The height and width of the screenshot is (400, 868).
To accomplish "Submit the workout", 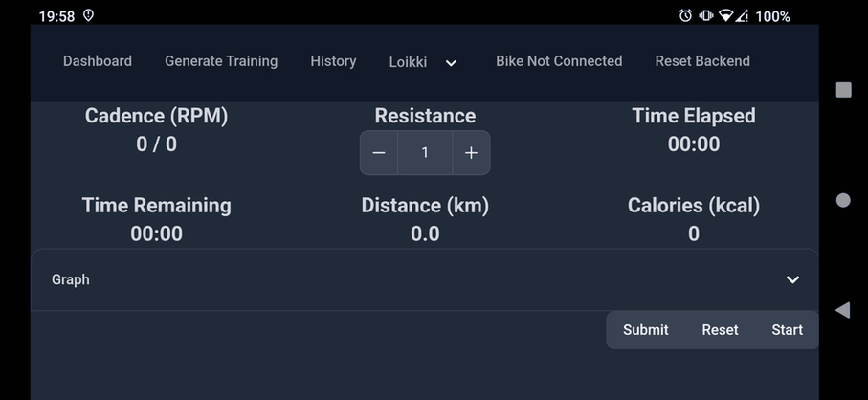I will (x=646, y=329).
